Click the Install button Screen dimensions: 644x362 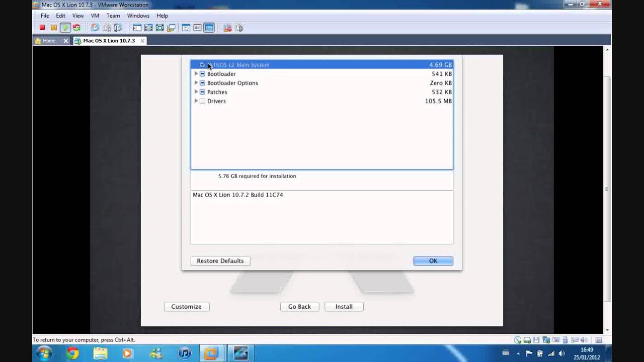click(344, 307)
